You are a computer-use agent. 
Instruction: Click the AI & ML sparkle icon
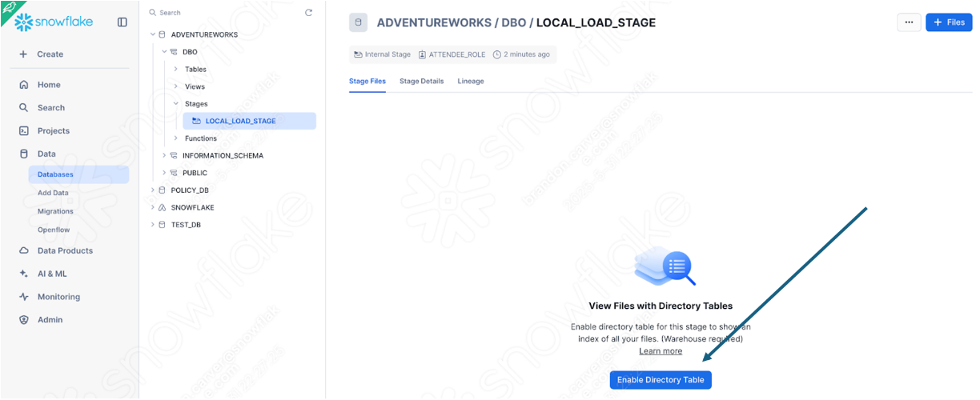(x=24, y=274)
